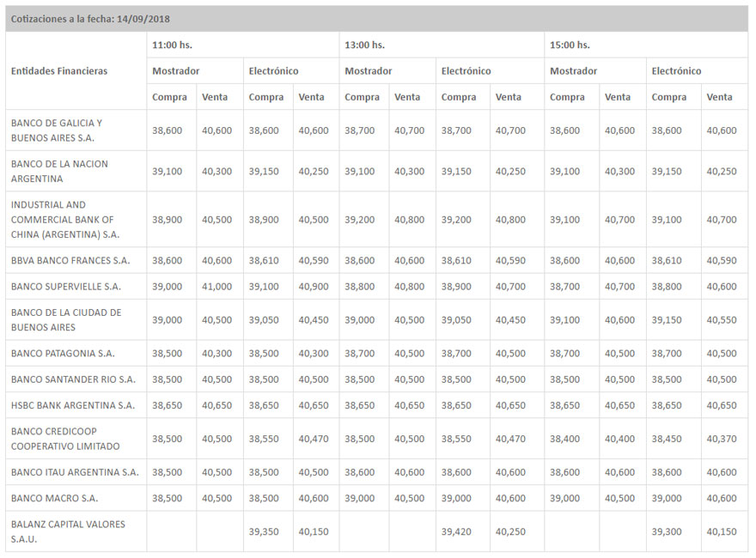The height and width of the screenshot is (558, 756).
Task: Select the 'Banco de la Ciudad de Buenos Aires' label
Action: tap(66, 319)
